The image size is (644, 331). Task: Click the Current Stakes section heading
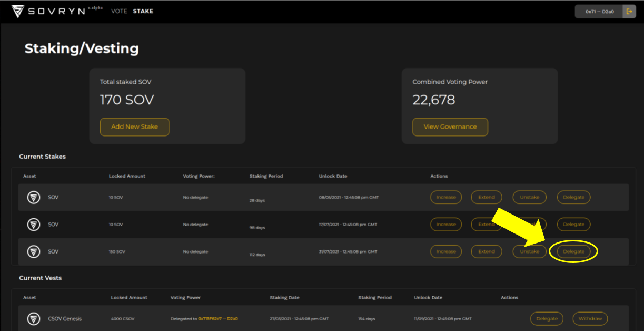[x=43, y=157]
